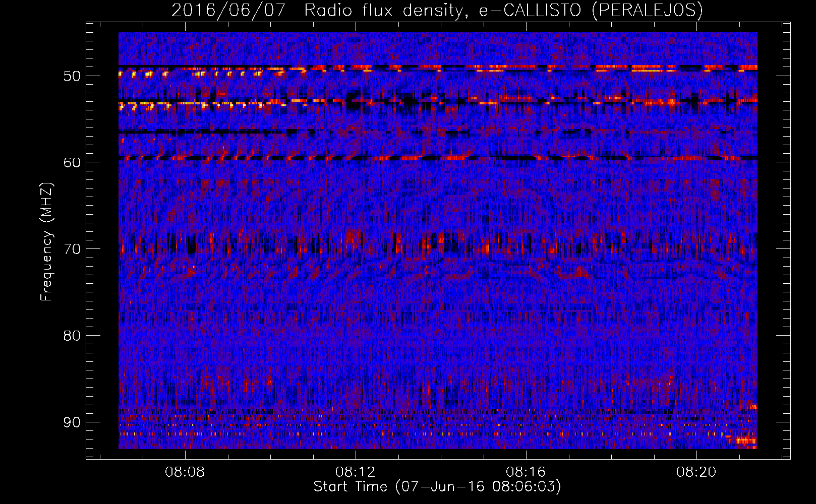This screenshot has width=816, height=504.
Task: Click the Start Time axis label
Action: point(437,487)
